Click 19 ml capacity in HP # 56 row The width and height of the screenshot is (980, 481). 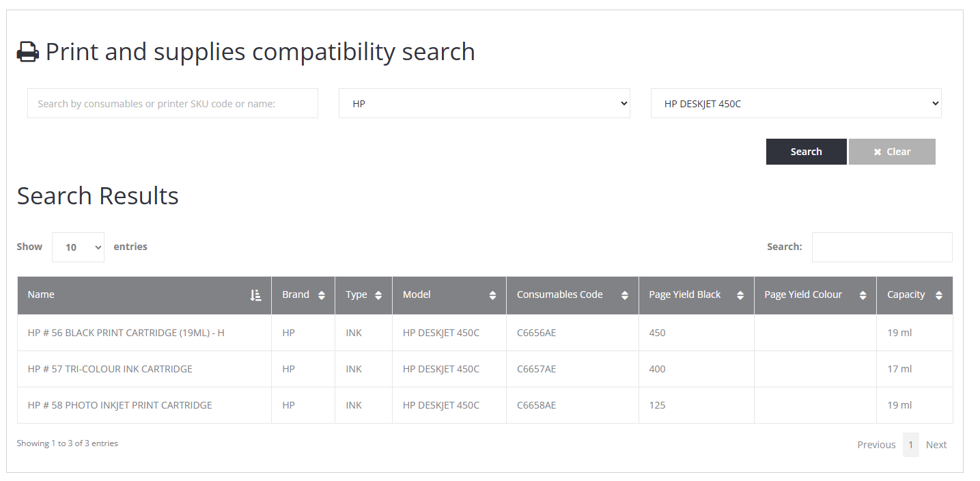point(899,333)
